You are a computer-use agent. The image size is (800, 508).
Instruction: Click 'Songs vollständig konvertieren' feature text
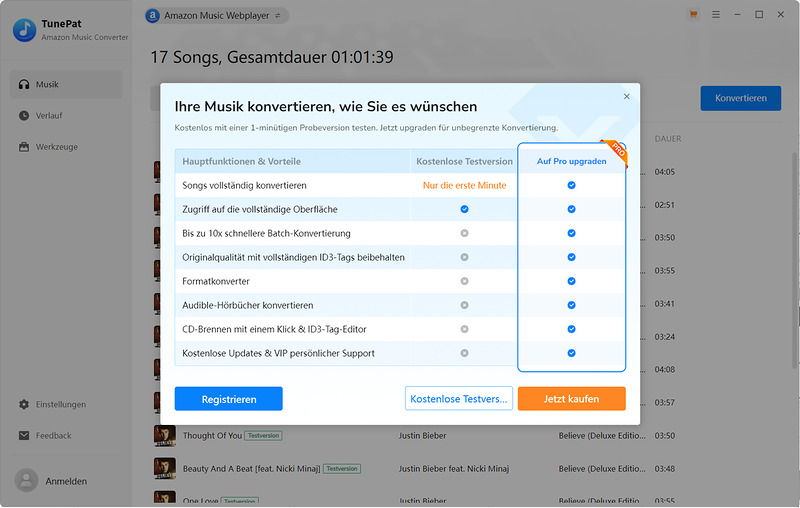coord(244,185)
